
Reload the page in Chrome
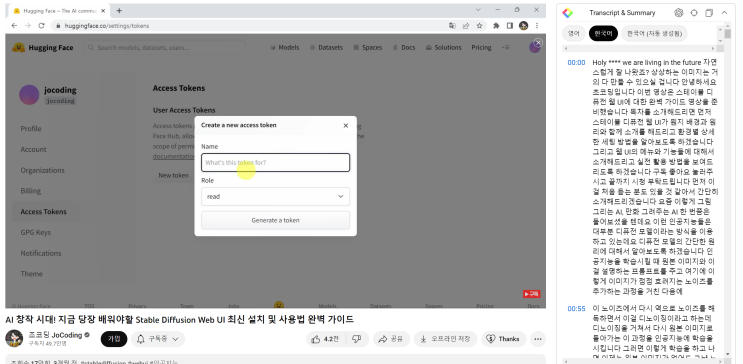point(41,26)
